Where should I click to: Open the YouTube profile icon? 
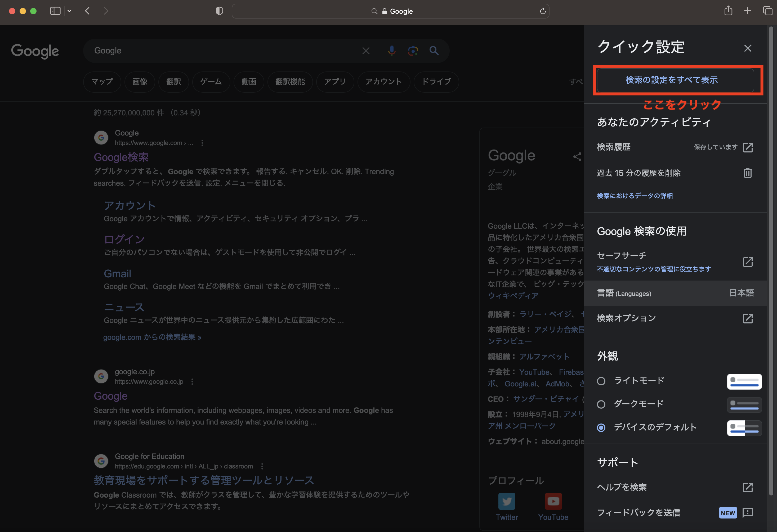(x=553, y=501)
